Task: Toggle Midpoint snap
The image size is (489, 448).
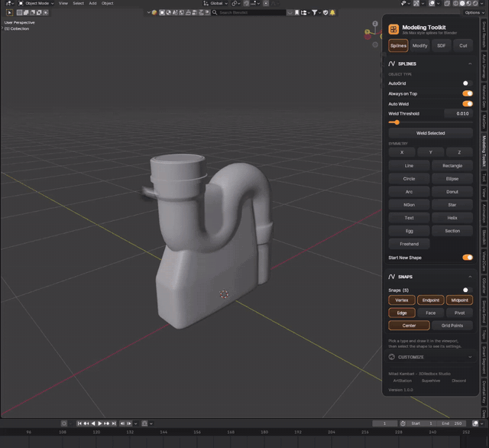Action: [459, 300]
